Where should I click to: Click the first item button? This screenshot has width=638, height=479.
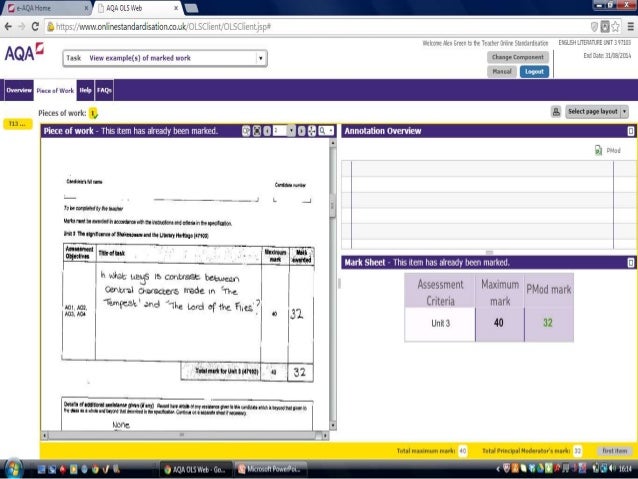615,451
